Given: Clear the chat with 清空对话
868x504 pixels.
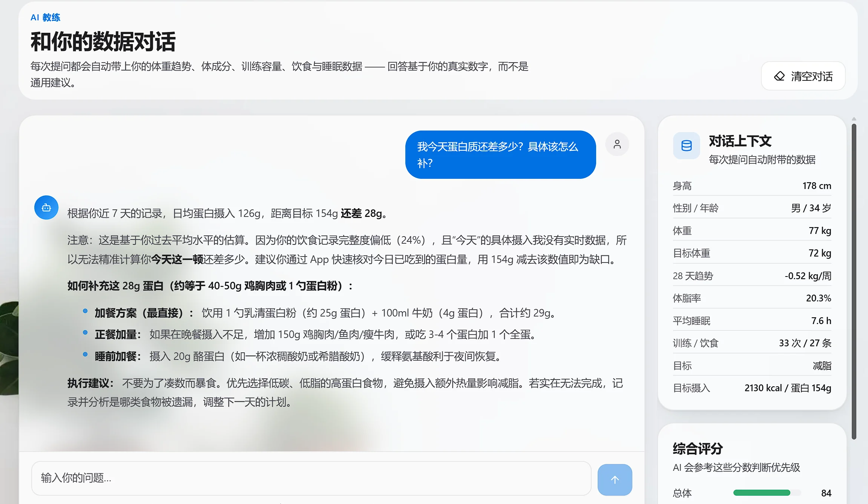Looking at the screenshot, I should point(803,76).
